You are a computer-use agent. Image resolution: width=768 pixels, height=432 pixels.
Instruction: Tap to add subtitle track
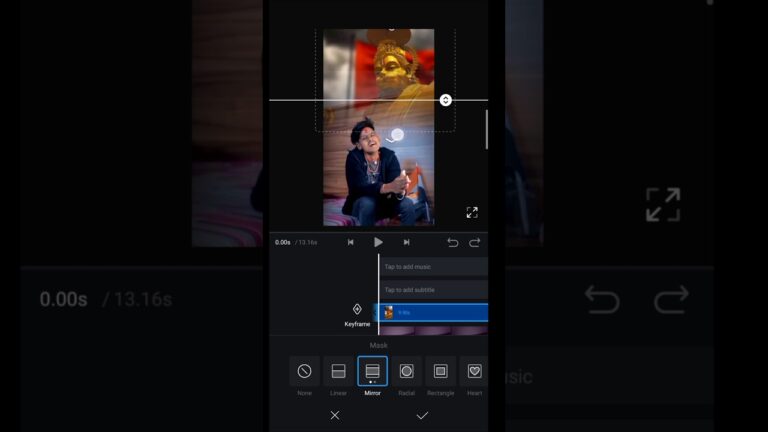[434, 290]
